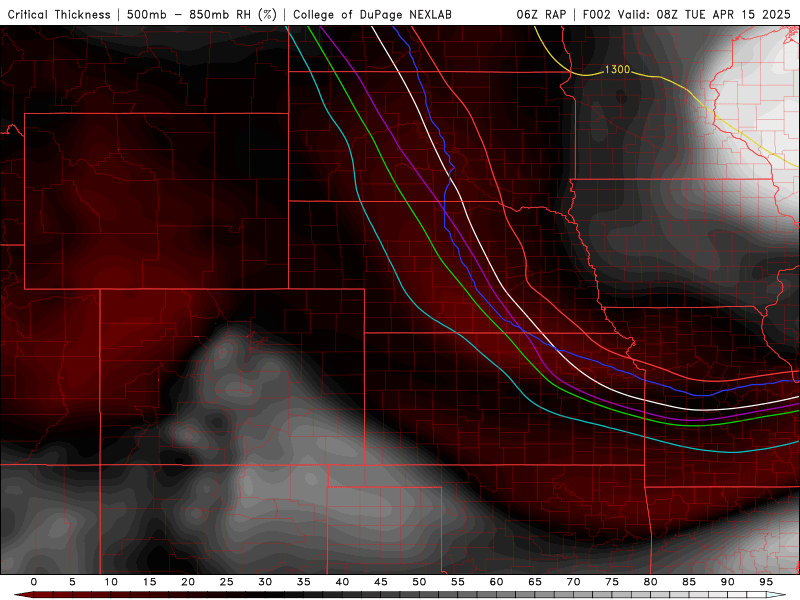Click the '90' colorbar tick label

pyautogui.click(x=728, y=582)
